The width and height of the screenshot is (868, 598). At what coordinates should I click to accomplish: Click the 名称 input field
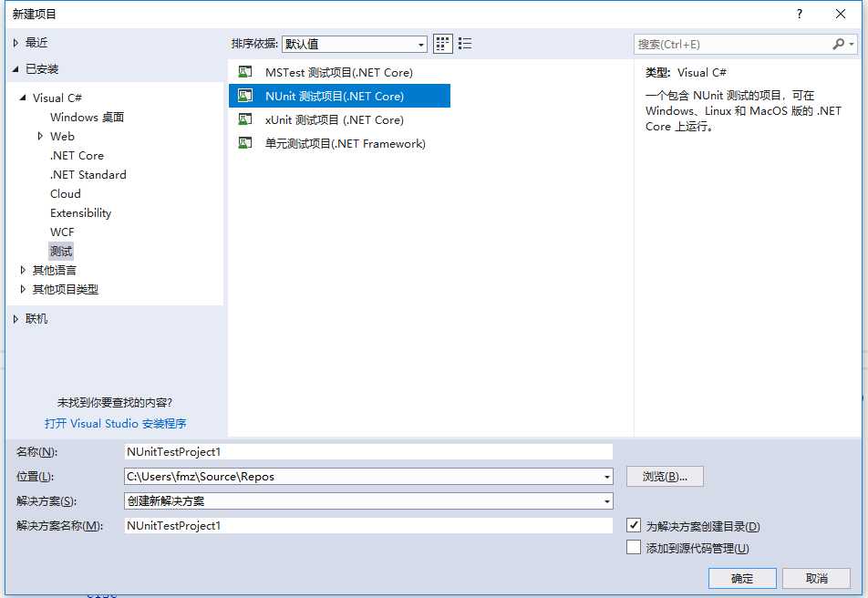click(368, 452)
